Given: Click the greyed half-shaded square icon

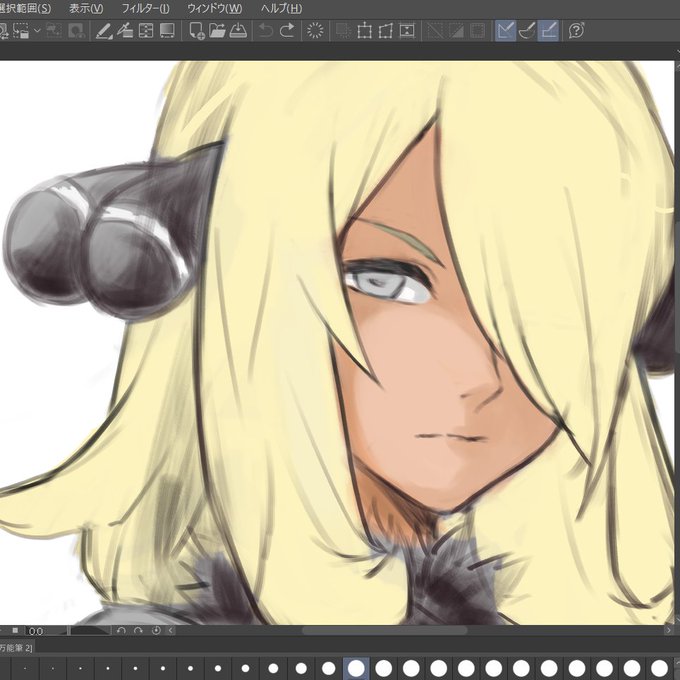Looking at the screenshot, I should 456,31.
